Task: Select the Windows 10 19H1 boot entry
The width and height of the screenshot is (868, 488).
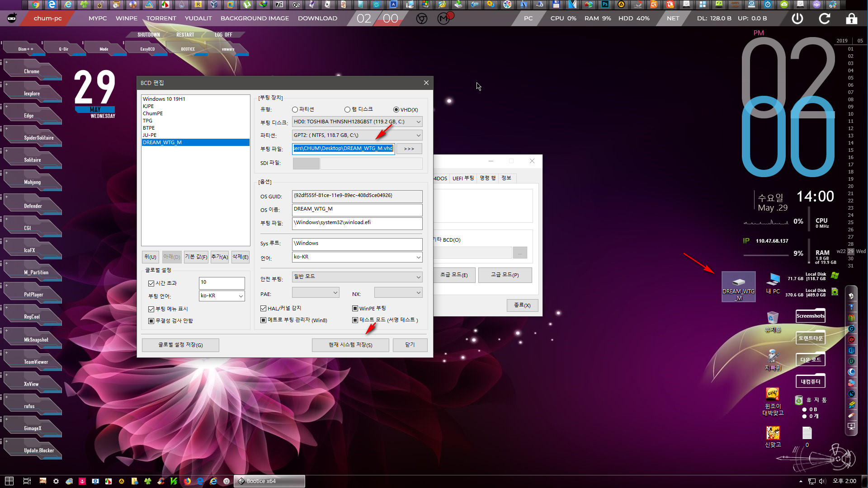Action: tap(195, 99)
